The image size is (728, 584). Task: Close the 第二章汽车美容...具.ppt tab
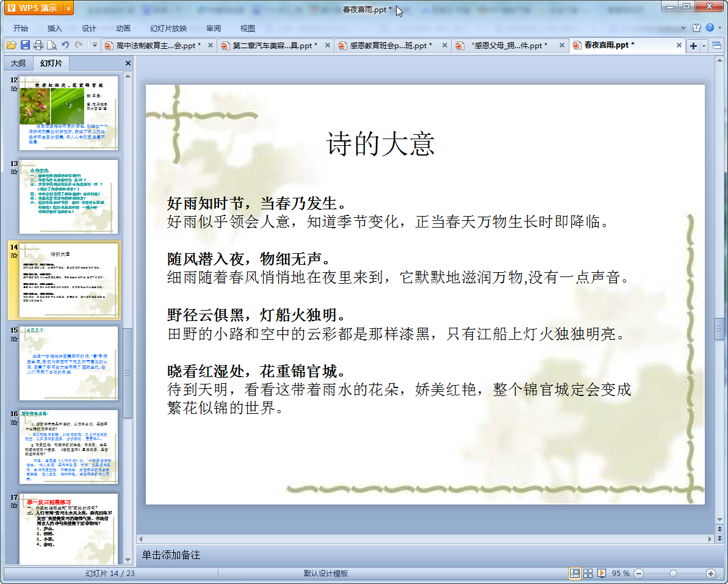pyautogui.click(x=327, y=46)
